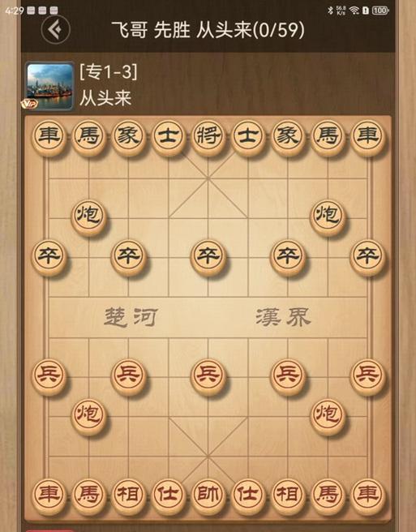The width and height of the screenshot is (416, 532).
Task: Select the center black pawn 卒
Action: [x=208, y=256]
